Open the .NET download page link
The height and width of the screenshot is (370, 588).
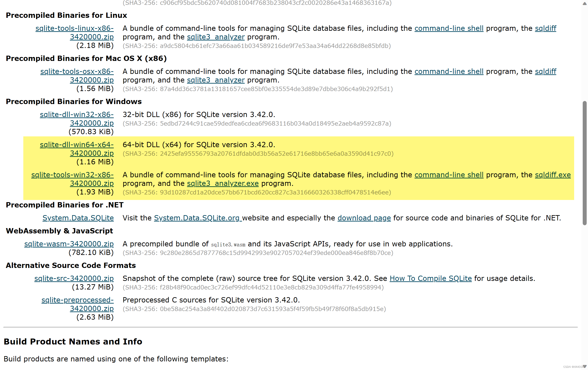tap(364, 218)
